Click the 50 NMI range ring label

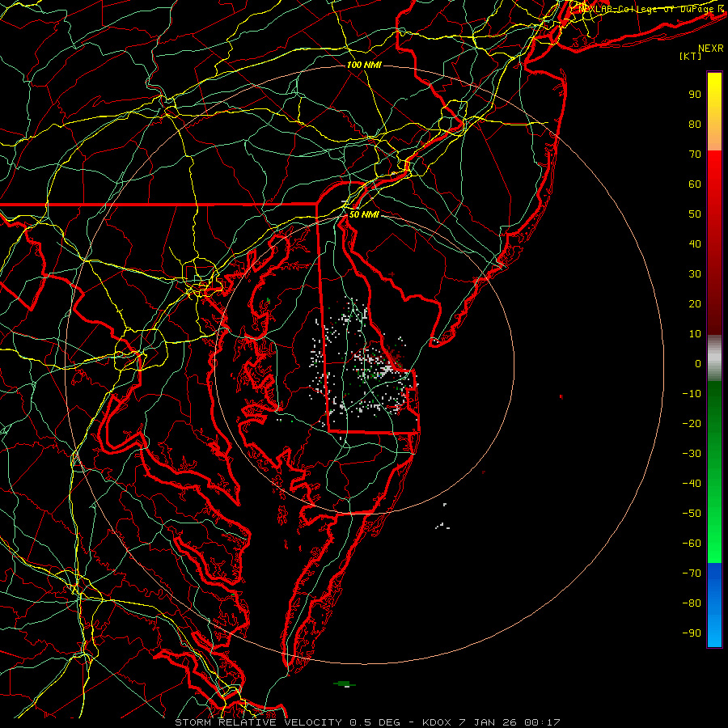coord(364,214)
